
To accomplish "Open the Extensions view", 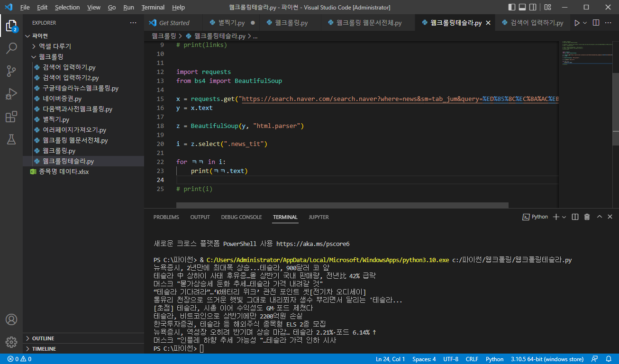I will point(11,117).
